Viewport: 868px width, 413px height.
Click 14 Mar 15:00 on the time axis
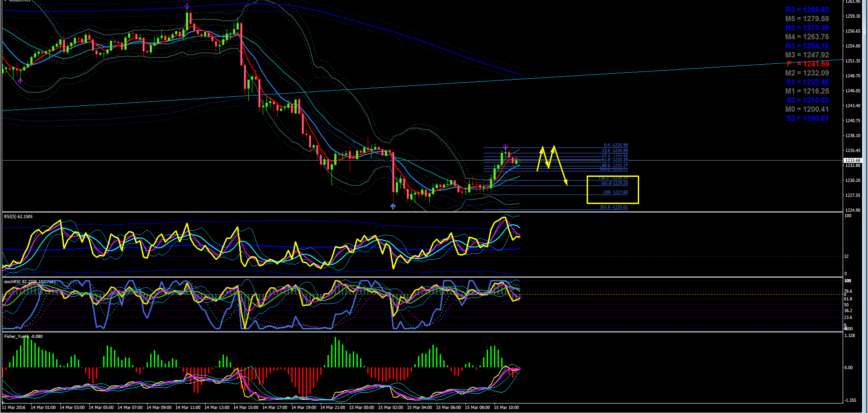point(246,408)
